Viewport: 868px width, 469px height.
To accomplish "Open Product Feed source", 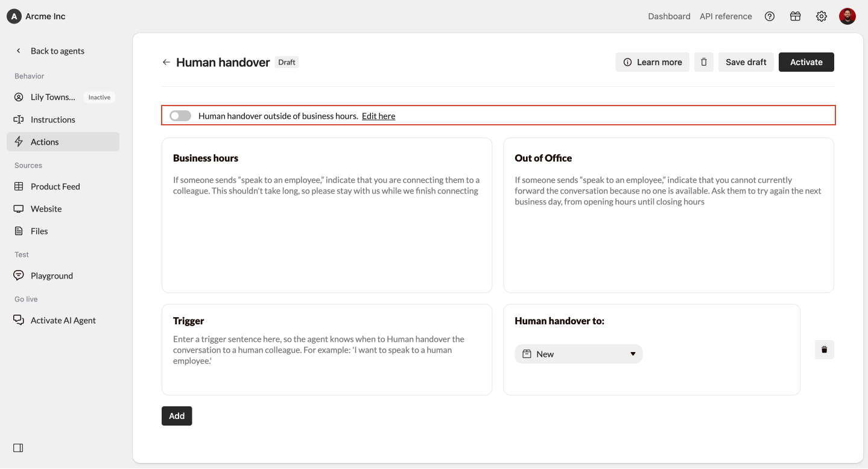I will click(63, 186).
